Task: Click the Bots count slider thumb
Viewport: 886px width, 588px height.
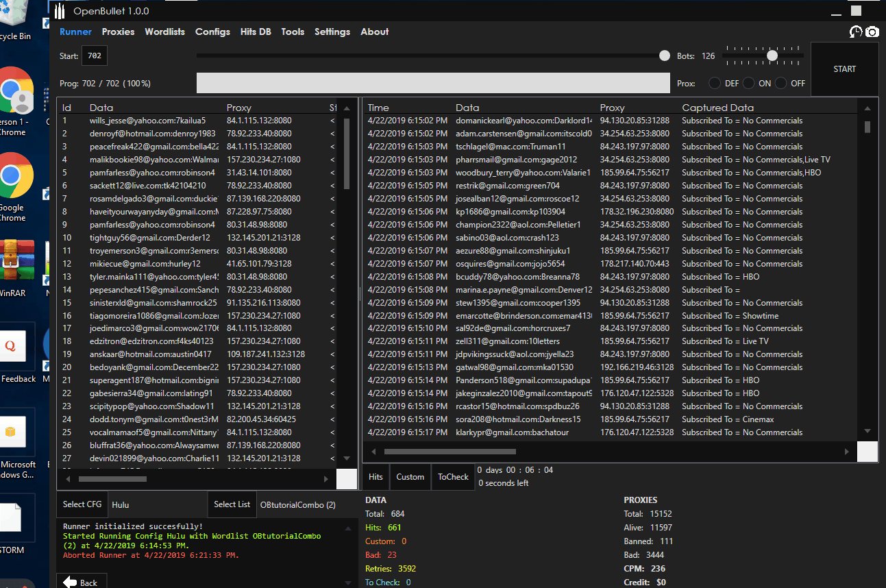Action: point(772,56)
